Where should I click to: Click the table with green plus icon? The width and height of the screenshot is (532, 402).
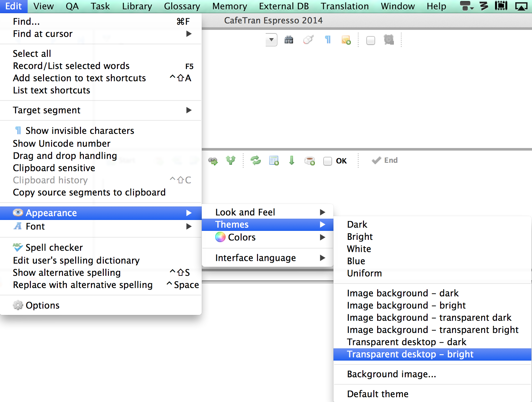pyautogui.click(x=274, y=161)
